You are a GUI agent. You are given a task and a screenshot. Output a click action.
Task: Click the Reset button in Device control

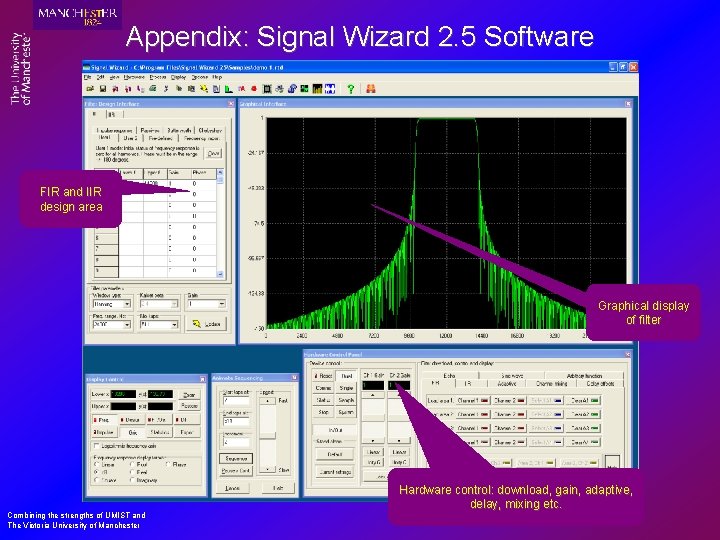pos(323,376)
